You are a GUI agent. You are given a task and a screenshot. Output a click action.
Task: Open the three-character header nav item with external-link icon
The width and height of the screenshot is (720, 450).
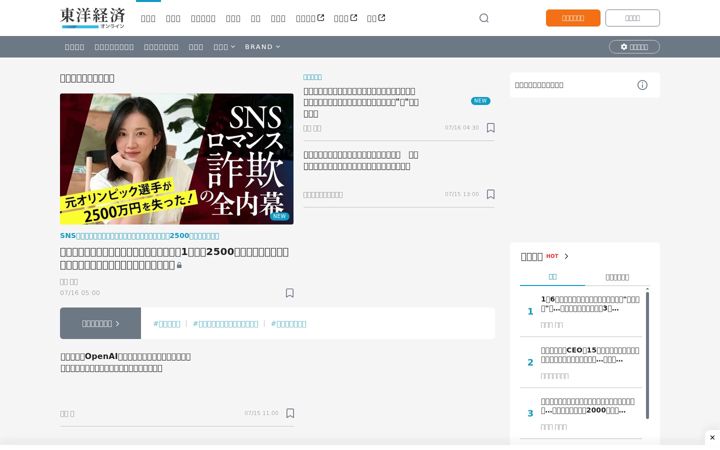345,18
